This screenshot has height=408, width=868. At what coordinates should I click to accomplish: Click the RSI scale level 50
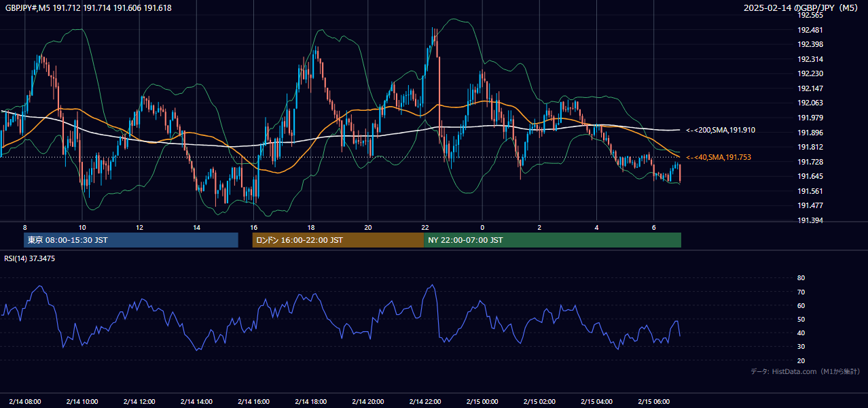801,319
